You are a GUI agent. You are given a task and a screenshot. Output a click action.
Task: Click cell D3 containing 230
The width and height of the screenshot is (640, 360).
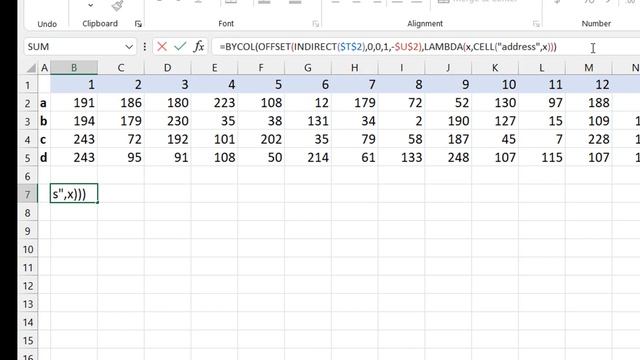(167, 121)
